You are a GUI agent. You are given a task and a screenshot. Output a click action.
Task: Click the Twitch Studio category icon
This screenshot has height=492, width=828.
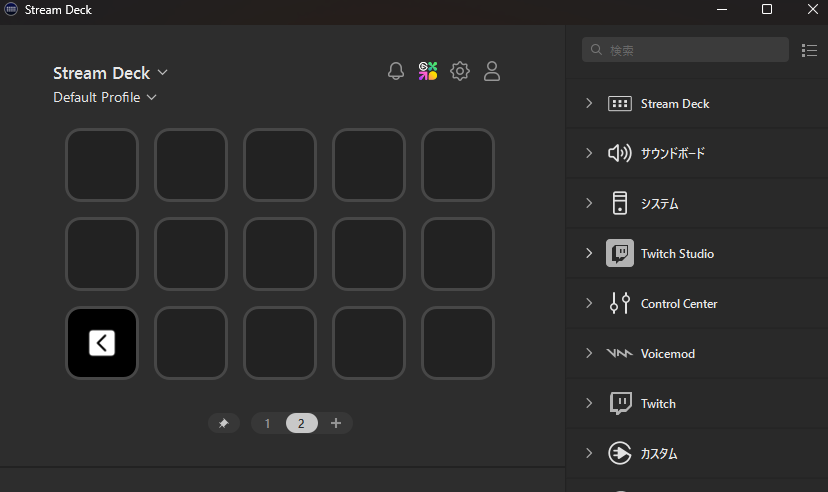(x=620, y=254)
